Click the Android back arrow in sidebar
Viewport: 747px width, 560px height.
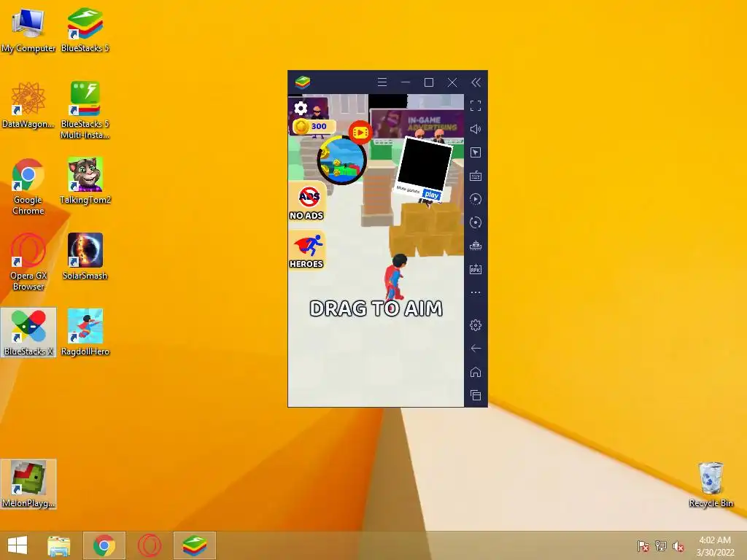click(476, 349)
